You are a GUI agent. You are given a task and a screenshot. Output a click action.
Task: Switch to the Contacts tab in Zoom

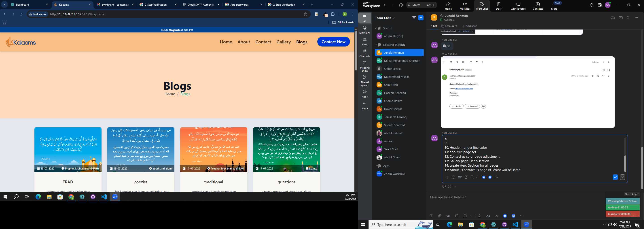click(538, 6)
